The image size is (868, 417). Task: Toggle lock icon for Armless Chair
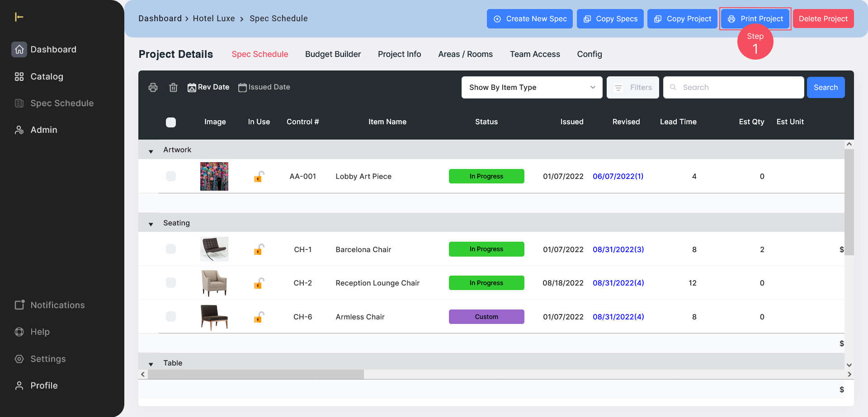(259, 317)
